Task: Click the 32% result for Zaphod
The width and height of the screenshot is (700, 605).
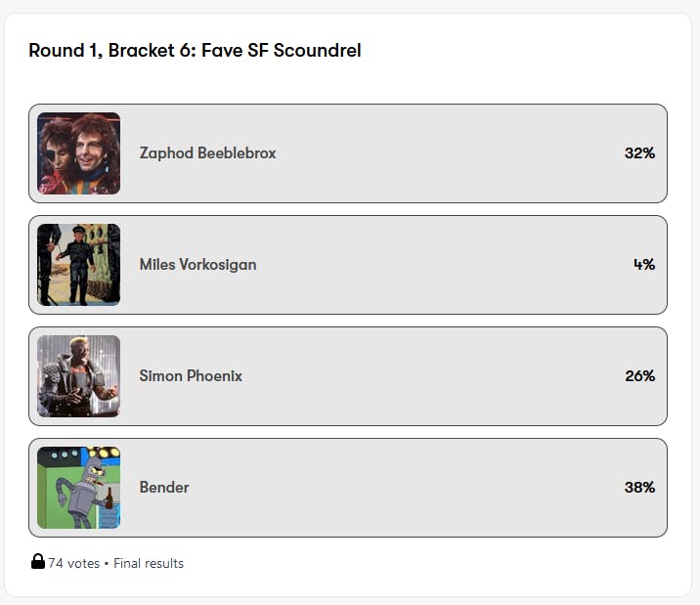Action: point(639,153)
